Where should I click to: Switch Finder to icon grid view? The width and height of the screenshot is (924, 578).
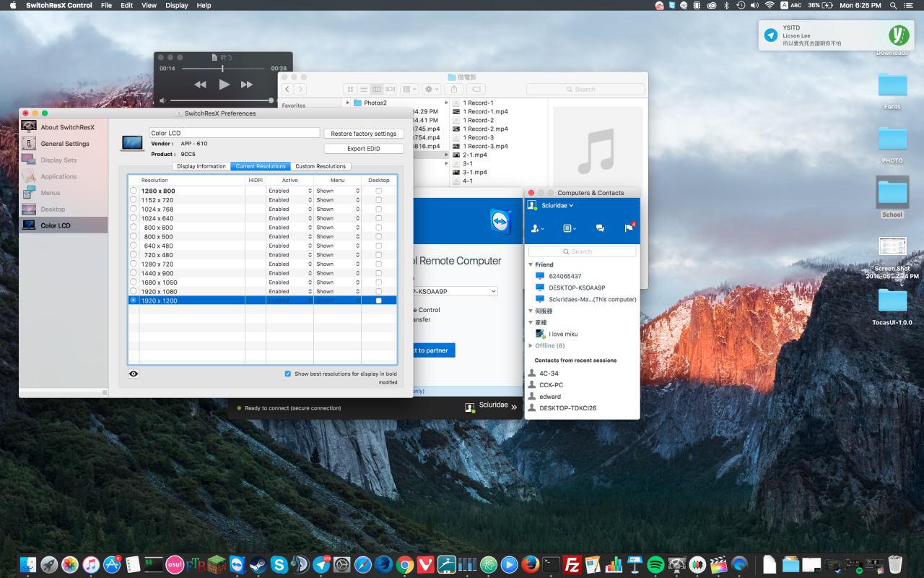click(351, 89)
